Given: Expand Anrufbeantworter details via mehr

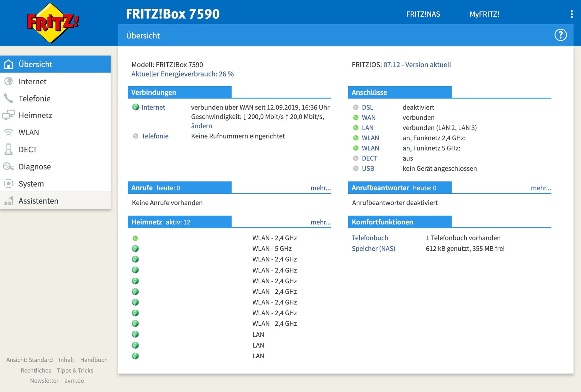Looking at the screenshot, I should pos(541,188).
